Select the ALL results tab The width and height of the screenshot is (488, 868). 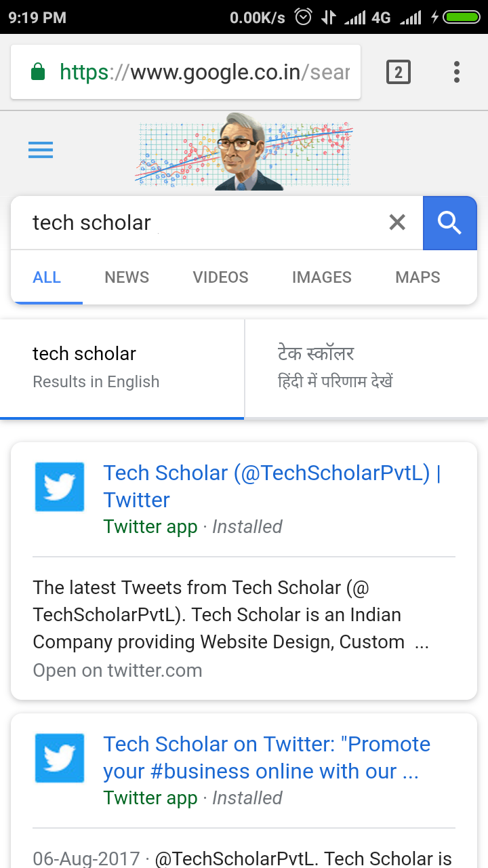(47, 277)
